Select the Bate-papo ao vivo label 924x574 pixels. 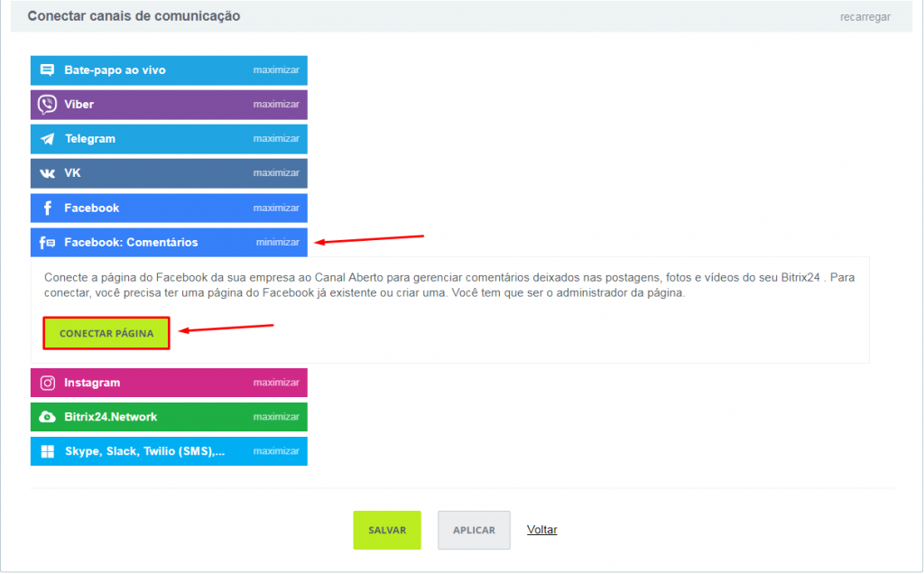coord(115,70)
